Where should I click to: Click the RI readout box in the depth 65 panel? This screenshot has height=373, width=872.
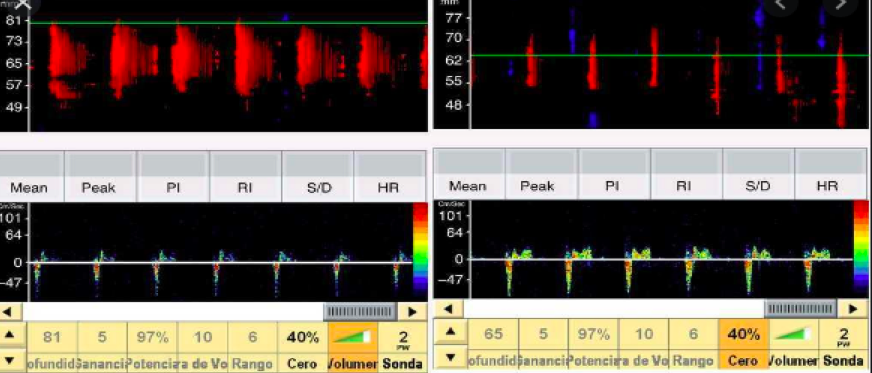[x=686, y=162]
